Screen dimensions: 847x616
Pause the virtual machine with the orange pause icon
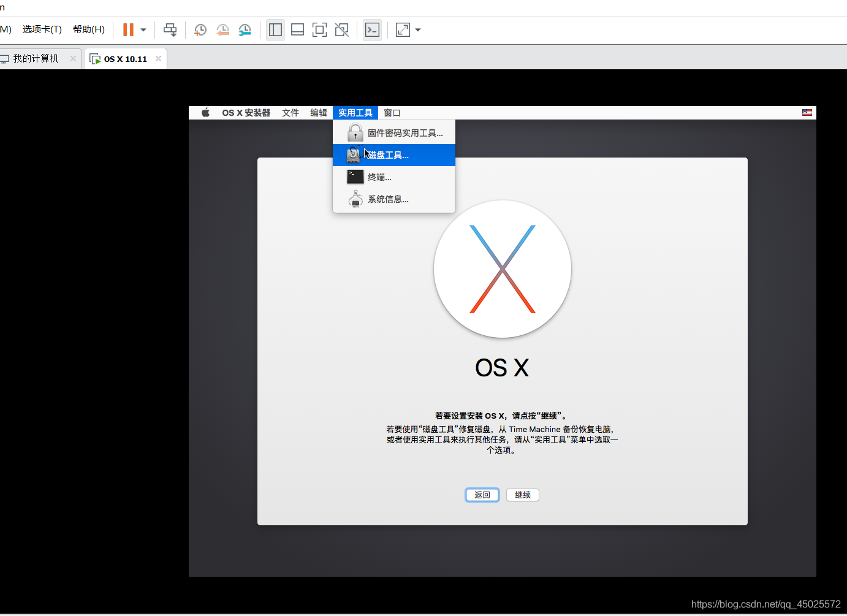point(128,29)
